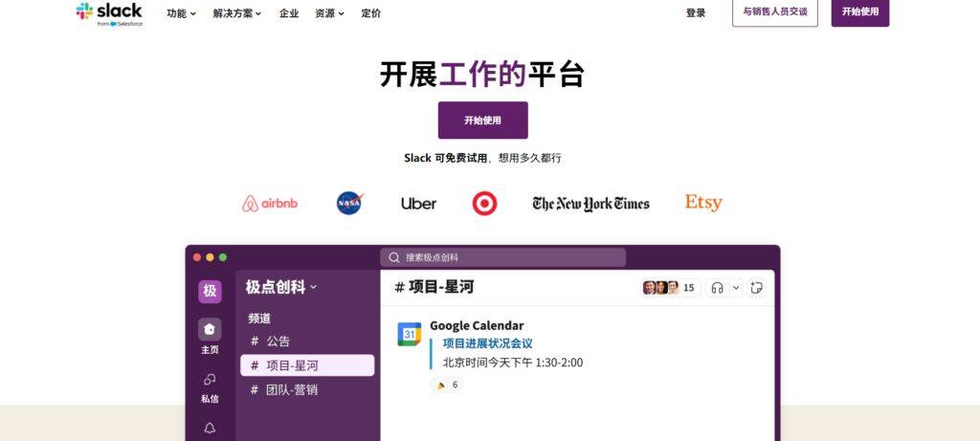Click the 与销售人员交谈 button
The height and width of the screenshot is (441, 980).
[x=775, y=11]
